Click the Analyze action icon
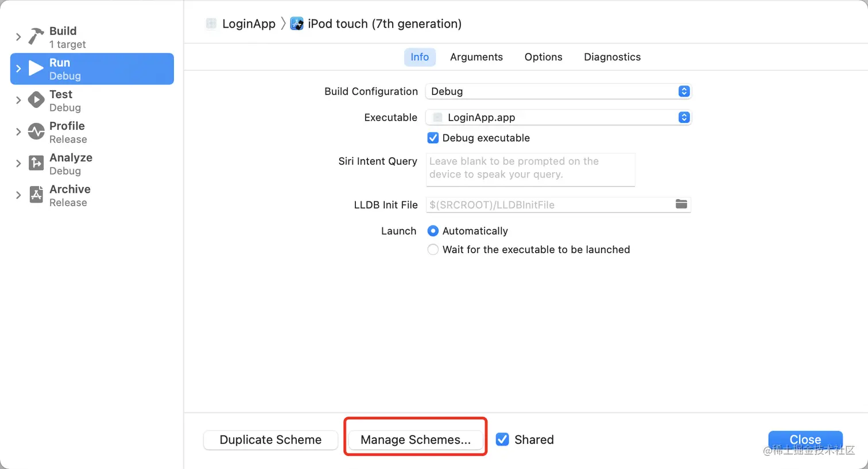This screenshot has height=469, width=868. tap(36, 164)
